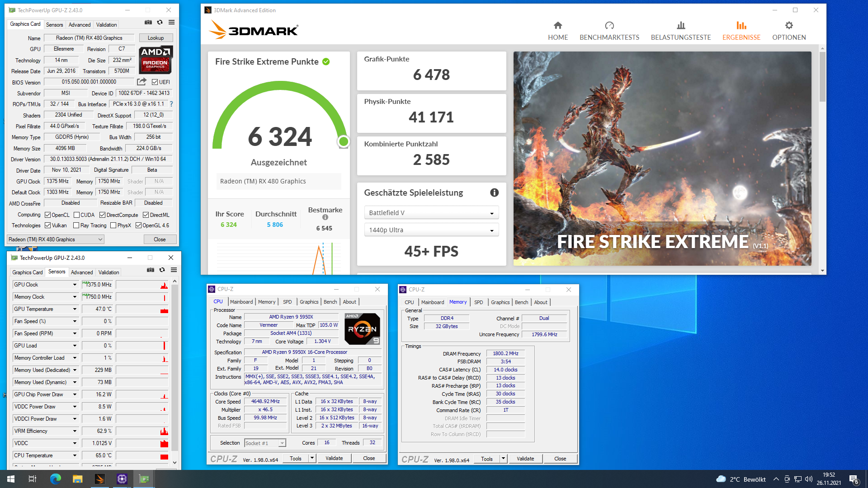Toggle UEFI checkbox in GPU-Z
This screenshot has height=488, width=868.
point(155,82)
